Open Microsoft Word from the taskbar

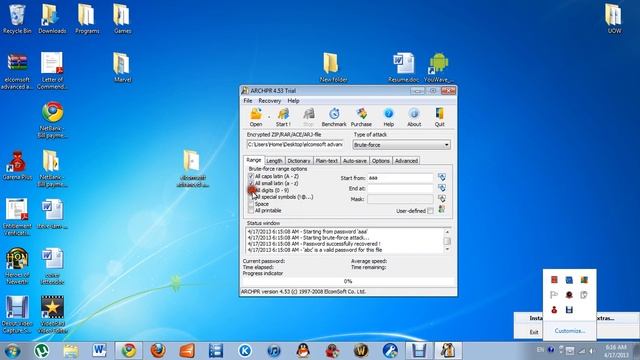click(x=99, y=351)
